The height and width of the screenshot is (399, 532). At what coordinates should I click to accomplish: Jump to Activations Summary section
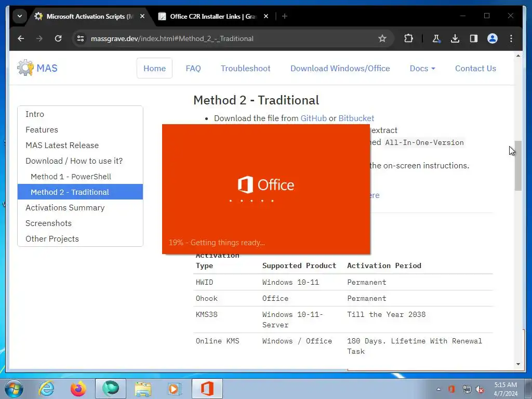point(80,207)
